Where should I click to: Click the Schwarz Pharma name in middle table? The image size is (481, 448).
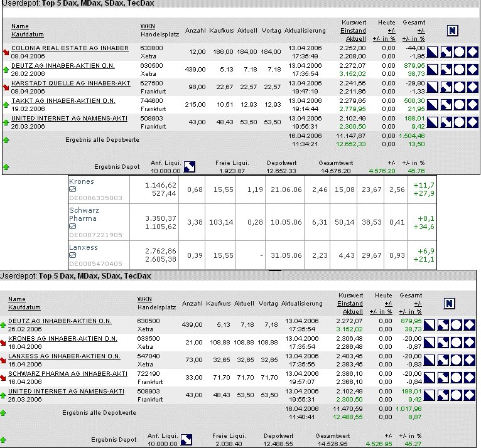click(84, 214)
